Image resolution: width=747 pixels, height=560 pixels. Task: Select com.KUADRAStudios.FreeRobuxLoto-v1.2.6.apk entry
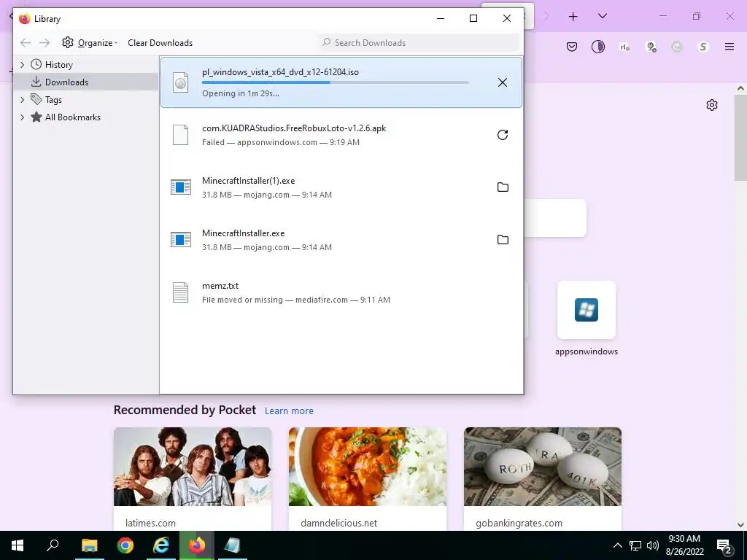click(341, 135)
